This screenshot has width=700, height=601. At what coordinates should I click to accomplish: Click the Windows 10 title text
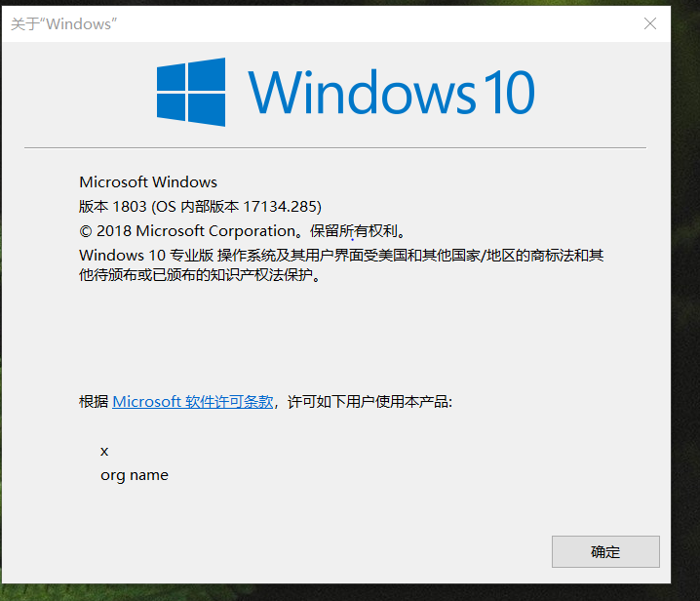pos(391,93)
